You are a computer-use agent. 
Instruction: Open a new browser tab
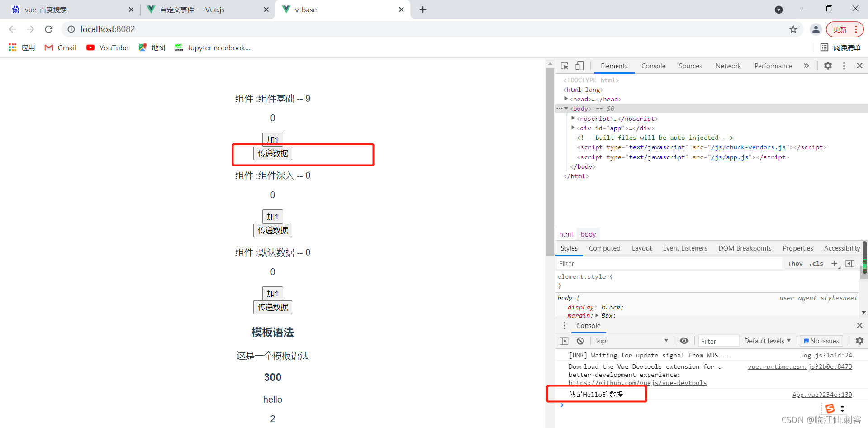click(x=423, y=10)
